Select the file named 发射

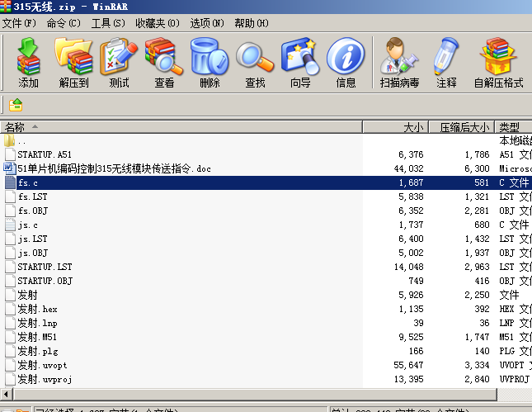[27, 295]
